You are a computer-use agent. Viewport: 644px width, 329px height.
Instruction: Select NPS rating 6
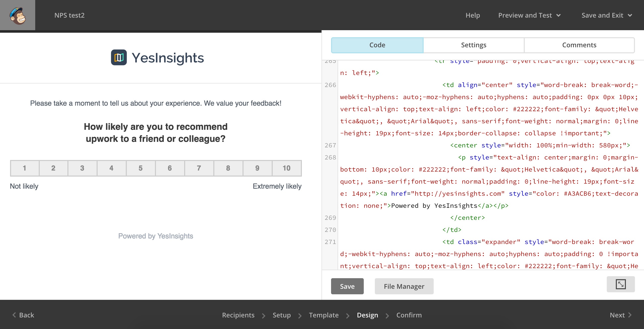(x=170, y=168)
